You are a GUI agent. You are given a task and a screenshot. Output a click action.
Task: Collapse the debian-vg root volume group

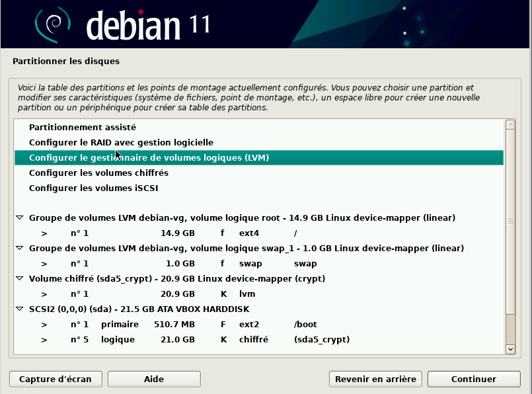click(x=19, y=217)
